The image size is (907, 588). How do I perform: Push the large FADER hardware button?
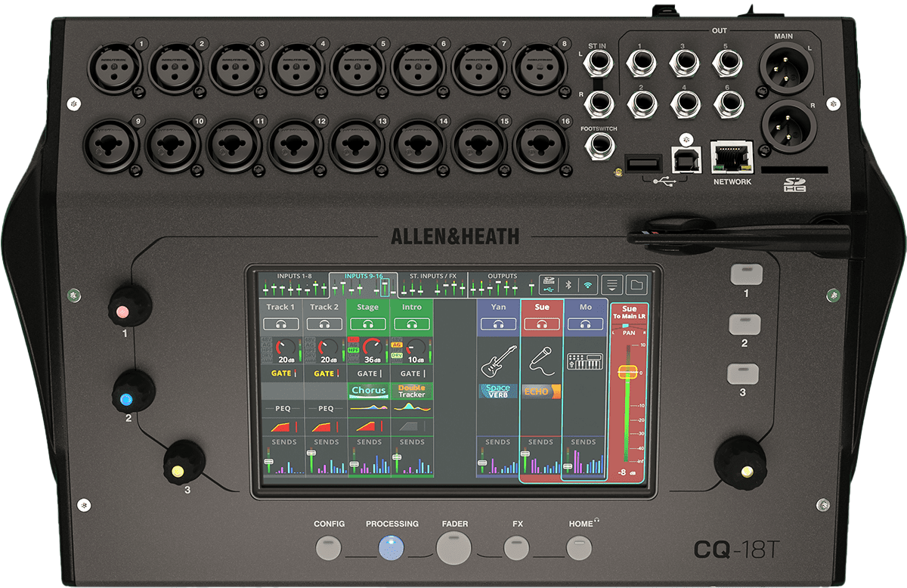454,548
